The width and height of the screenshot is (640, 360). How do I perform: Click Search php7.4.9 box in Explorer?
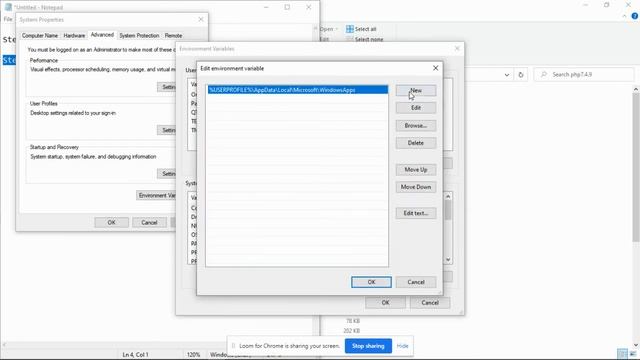click(584, 75)
